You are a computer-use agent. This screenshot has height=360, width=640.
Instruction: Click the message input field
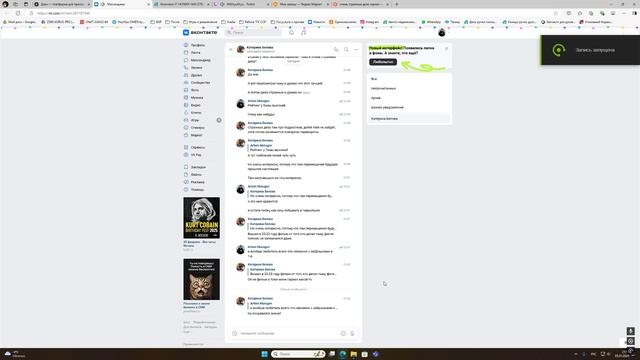[289, 333]
